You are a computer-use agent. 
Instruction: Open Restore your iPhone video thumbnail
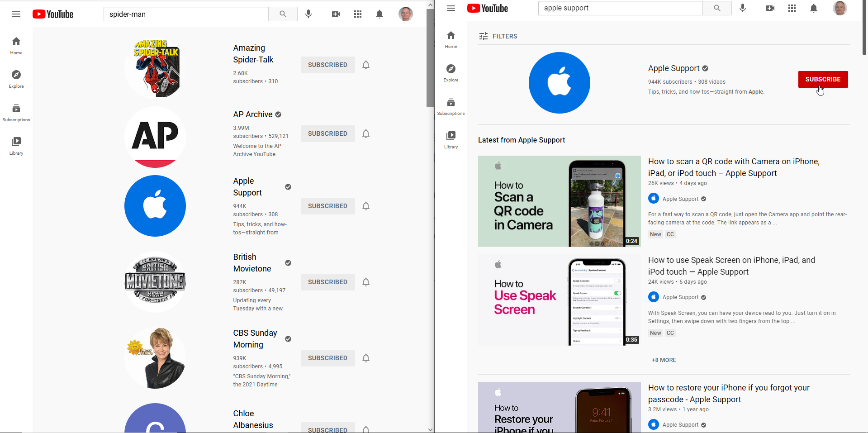point(560,407)
